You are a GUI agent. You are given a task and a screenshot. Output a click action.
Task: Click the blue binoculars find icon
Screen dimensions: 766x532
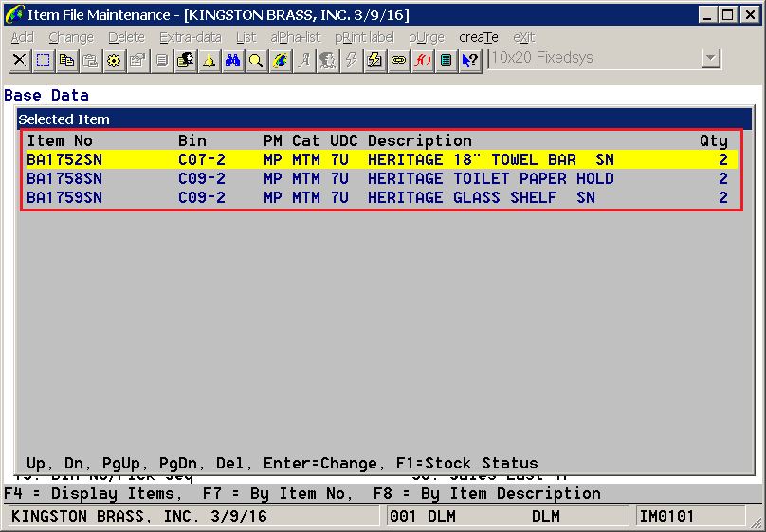coord(233,60)
